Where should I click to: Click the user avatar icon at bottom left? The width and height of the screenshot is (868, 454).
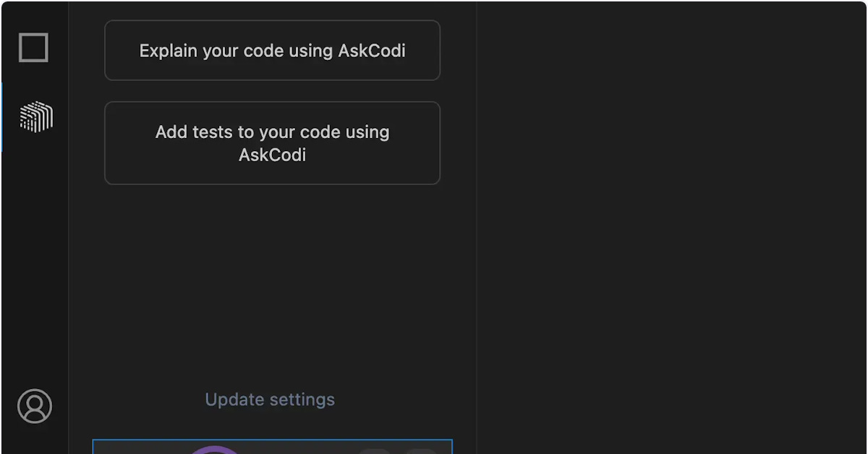coord(35,406)
